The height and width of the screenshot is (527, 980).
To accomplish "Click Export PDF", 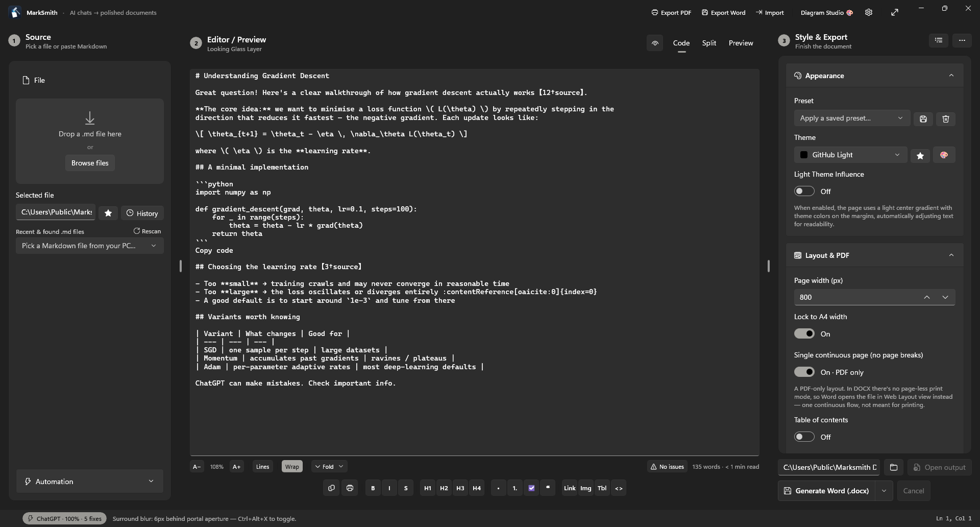I will click(671, 13).
